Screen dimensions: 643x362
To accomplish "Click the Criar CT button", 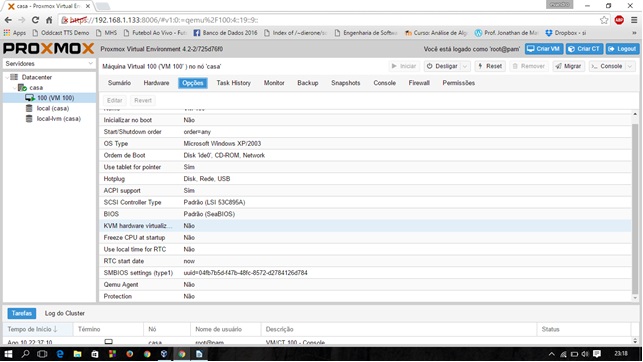I will click(584, 49).
